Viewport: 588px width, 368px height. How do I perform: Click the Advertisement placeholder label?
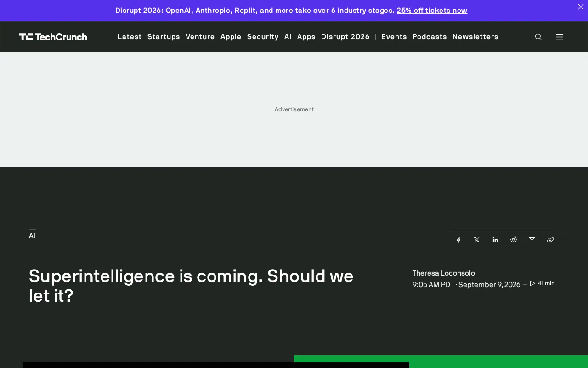(294, 109)
